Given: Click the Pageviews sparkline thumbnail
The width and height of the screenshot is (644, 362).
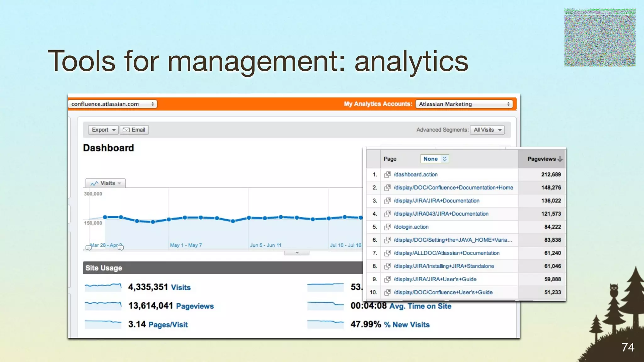Looking at the screenshot, I should coord(103,306).
